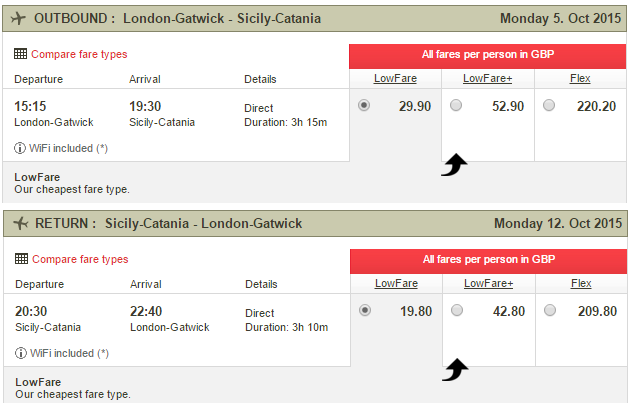Click the return airplane icon
630x403 pixels.
[x=20, y=223]
